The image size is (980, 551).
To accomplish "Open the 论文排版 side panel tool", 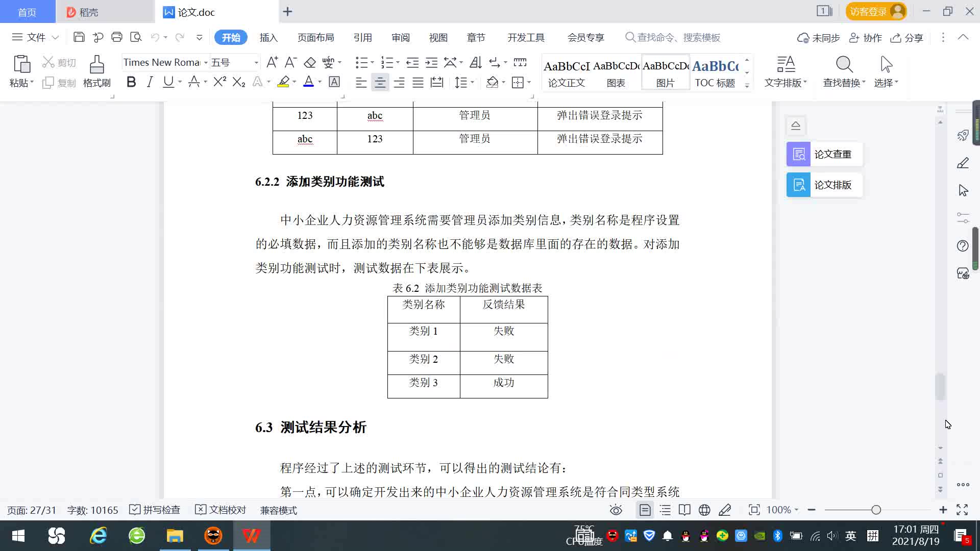I will tap(824, 185).
